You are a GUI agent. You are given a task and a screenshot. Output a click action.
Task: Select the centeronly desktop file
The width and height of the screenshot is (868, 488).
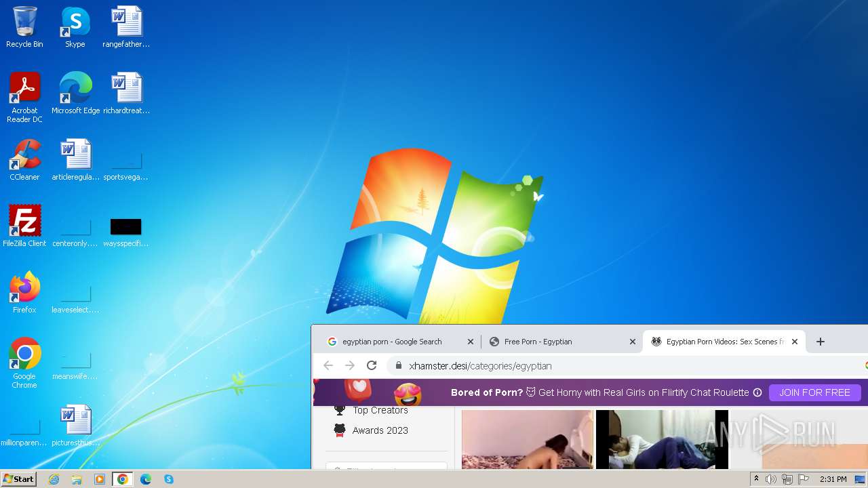tap(75, 232)
